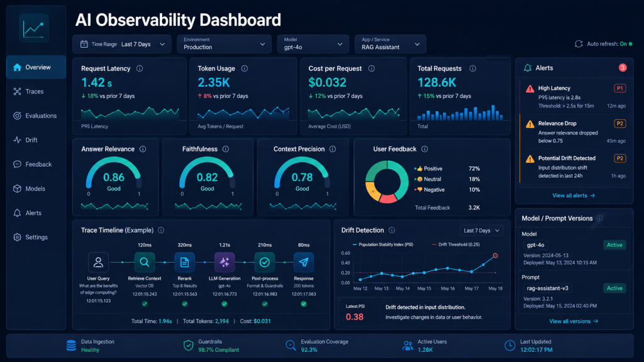
Task: Click green check under Response step
Action: click(304, 304)
